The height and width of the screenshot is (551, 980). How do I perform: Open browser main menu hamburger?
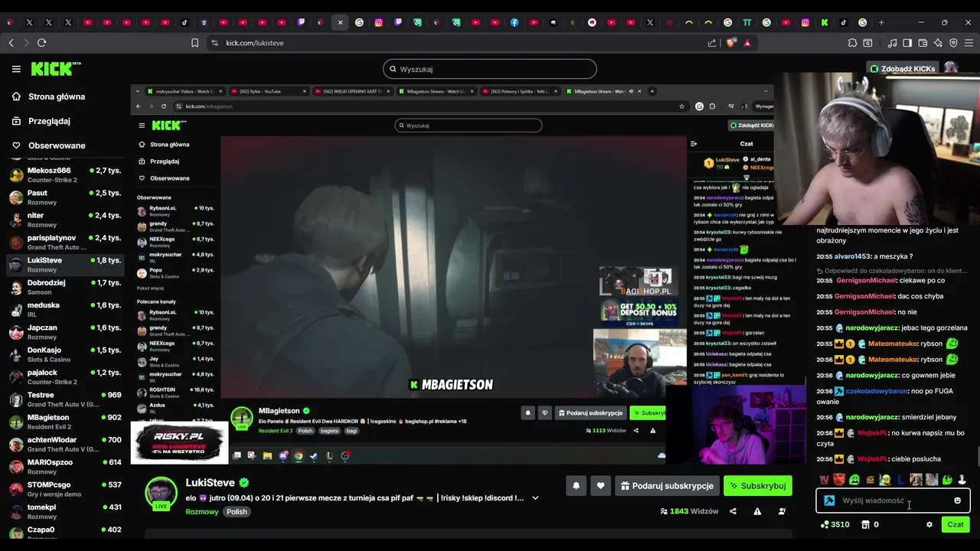(969, 43)
